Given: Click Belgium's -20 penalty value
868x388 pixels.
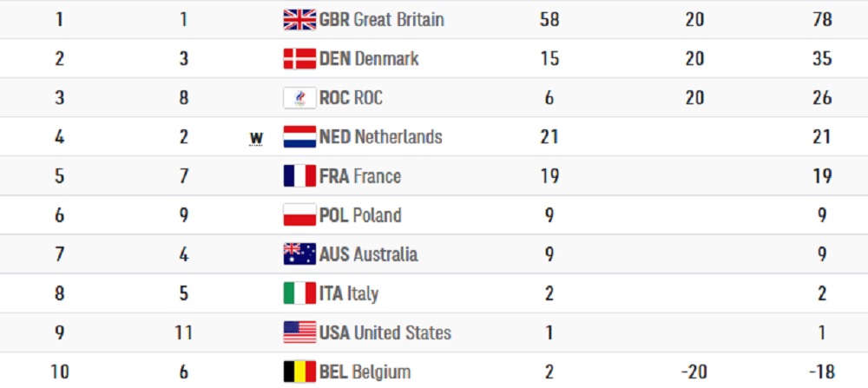Looking at the screenshot, I should click(694, 372).
